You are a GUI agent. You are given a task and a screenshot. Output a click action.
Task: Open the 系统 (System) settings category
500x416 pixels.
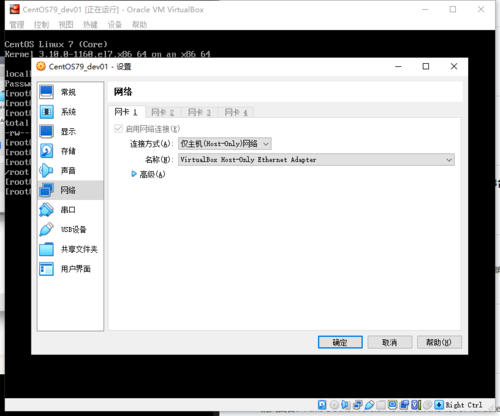point(70,112)
